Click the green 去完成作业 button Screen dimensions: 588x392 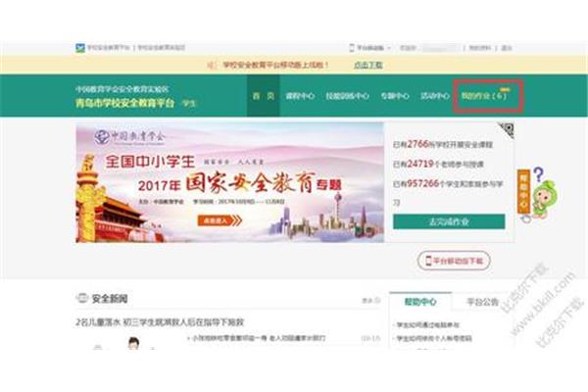pyautogui.click(x=449, y=221)
